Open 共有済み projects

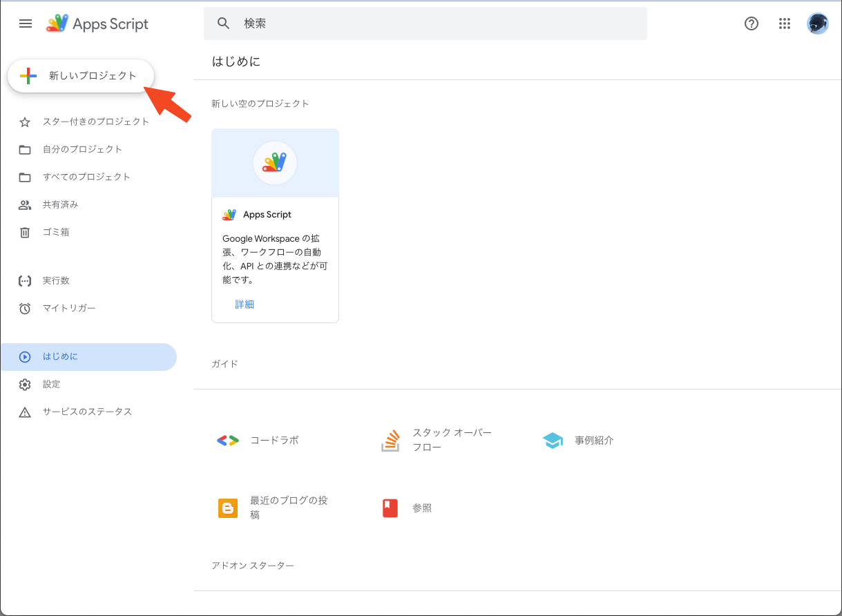(x=61, y=204)
